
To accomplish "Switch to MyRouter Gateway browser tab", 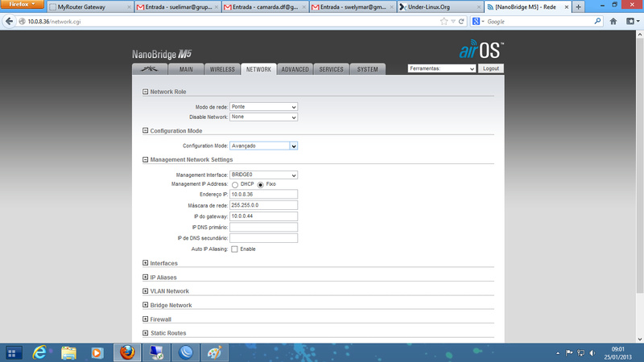I will pos(90,7).
